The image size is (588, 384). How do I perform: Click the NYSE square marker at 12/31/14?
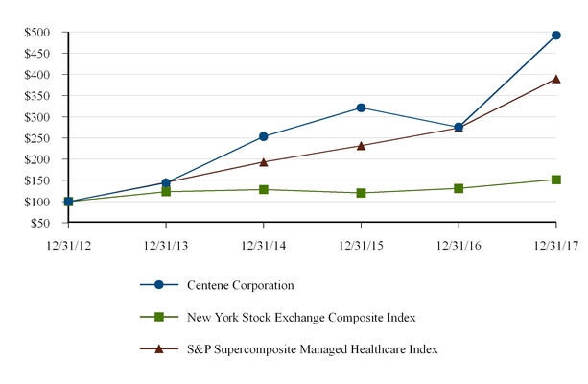click(x=264, y=189)
